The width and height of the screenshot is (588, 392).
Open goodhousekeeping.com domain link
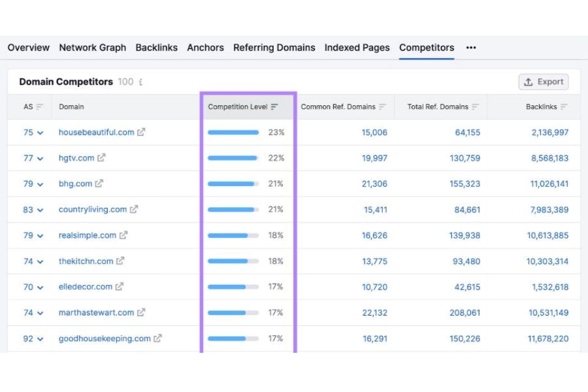105,338
